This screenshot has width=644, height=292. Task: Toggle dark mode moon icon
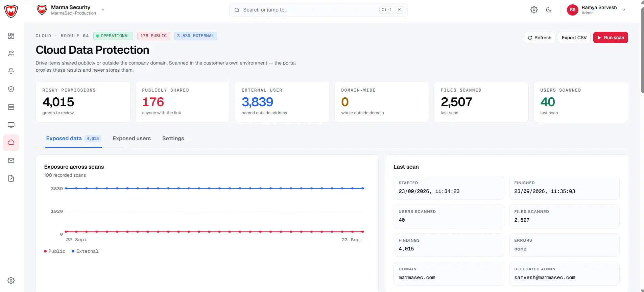pyautogui.click(x=549, y=10)
